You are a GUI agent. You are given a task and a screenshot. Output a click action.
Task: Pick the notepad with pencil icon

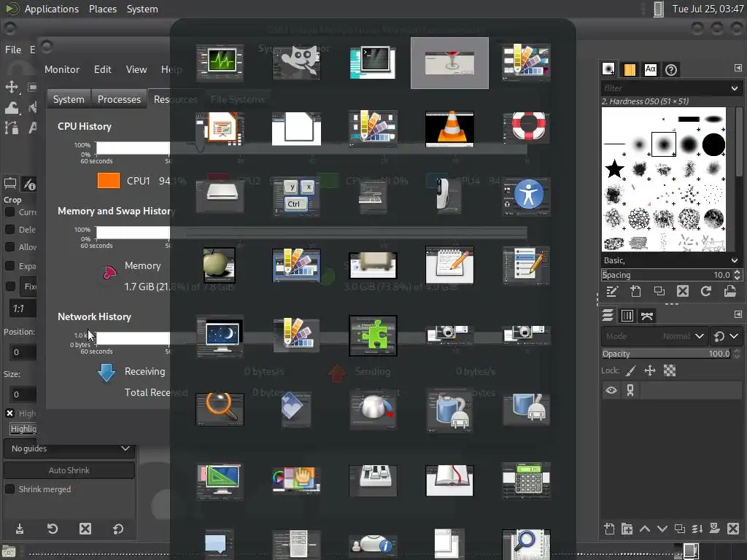pos(449,265)
